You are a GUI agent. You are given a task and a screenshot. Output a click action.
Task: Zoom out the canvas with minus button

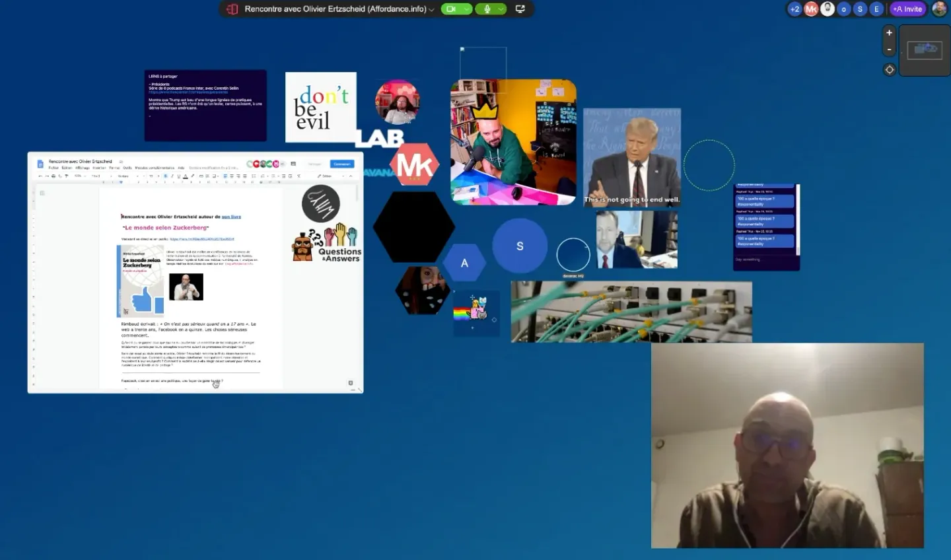pos(889,50)
